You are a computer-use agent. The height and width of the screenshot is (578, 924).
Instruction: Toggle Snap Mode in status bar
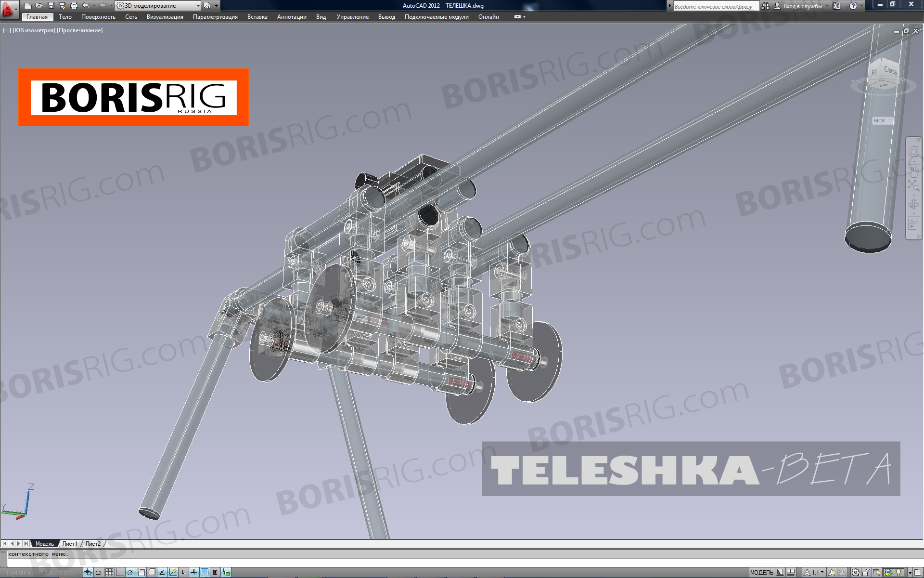pos(99,572)
